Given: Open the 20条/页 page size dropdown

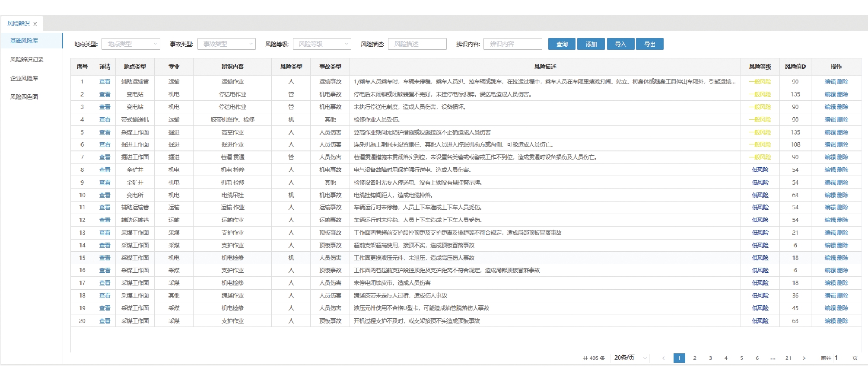Looking at the screenshot, I should [630, 358].
